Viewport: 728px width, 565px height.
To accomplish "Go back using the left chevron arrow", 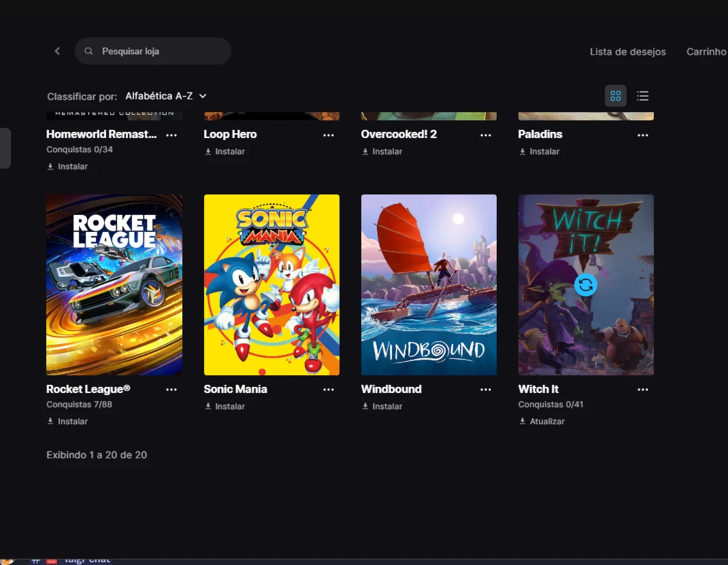I will [57, 51].
